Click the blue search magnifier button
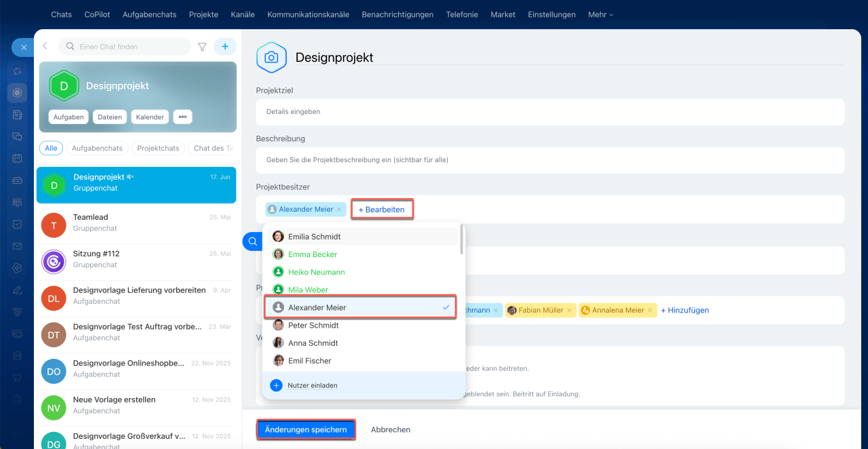868x449 pixels. [x=252, y=241]
